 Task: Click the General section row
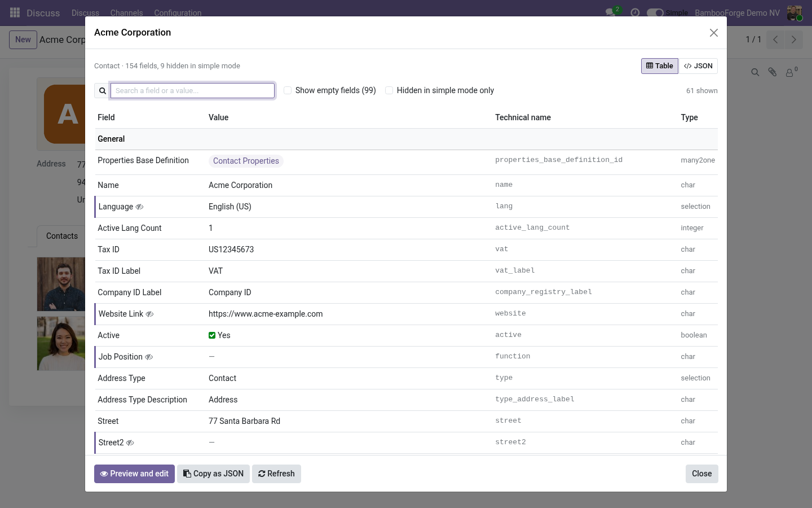[x=406, y=139]
